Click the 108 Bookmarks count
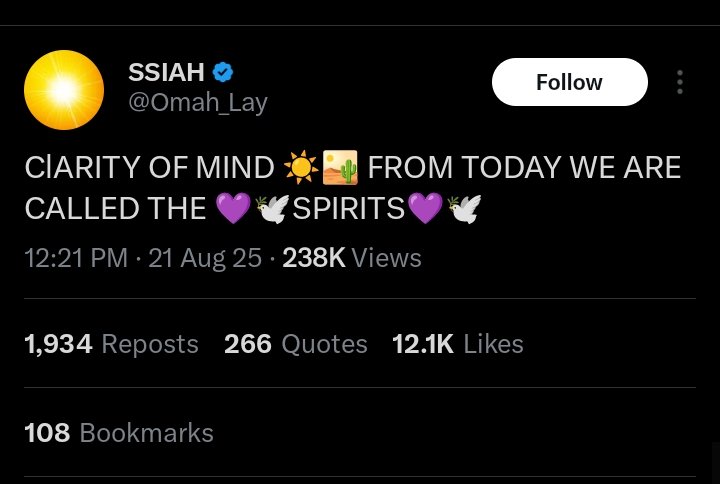The image size is (720, 484). click(x=119, y=432)
